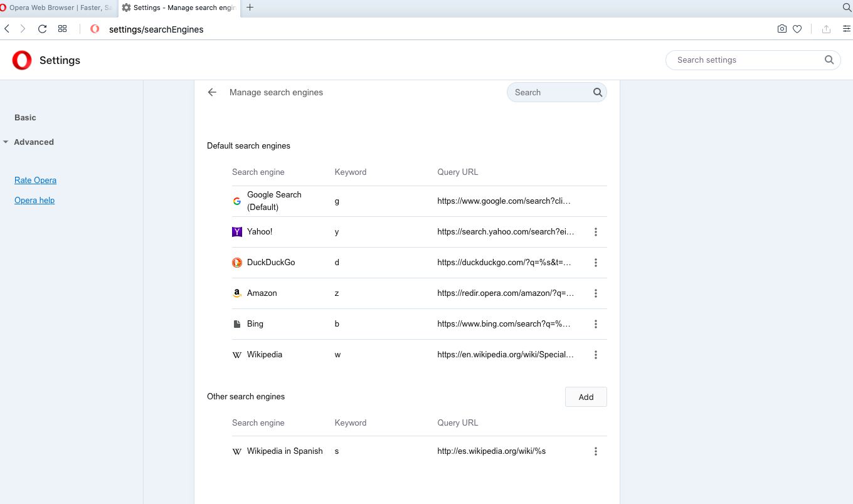Open the Opera help link

34,200
